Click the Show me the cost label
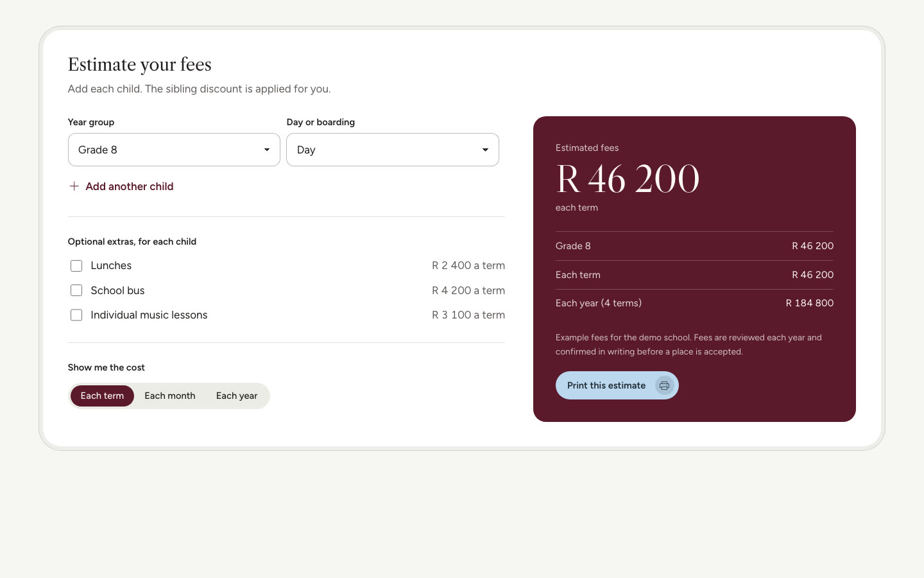Screen dimensions: 924x578 [107, 367]
